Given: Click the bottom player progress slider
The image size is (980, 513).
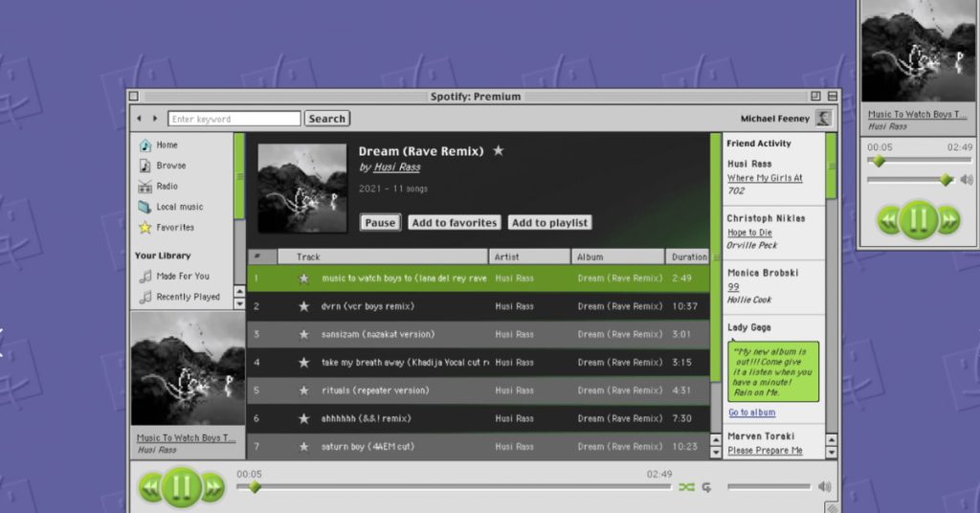Looking at the screenshot, I should 454,487.
